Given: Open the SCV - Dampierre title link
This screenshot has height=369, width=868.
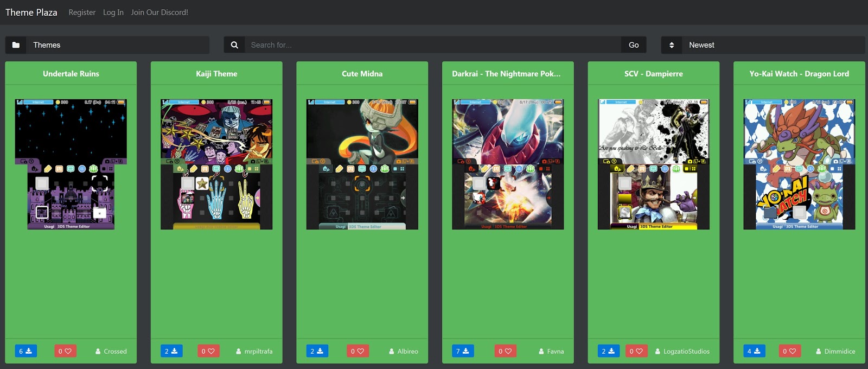Looking at the screenshot, I should coord(654,74).
